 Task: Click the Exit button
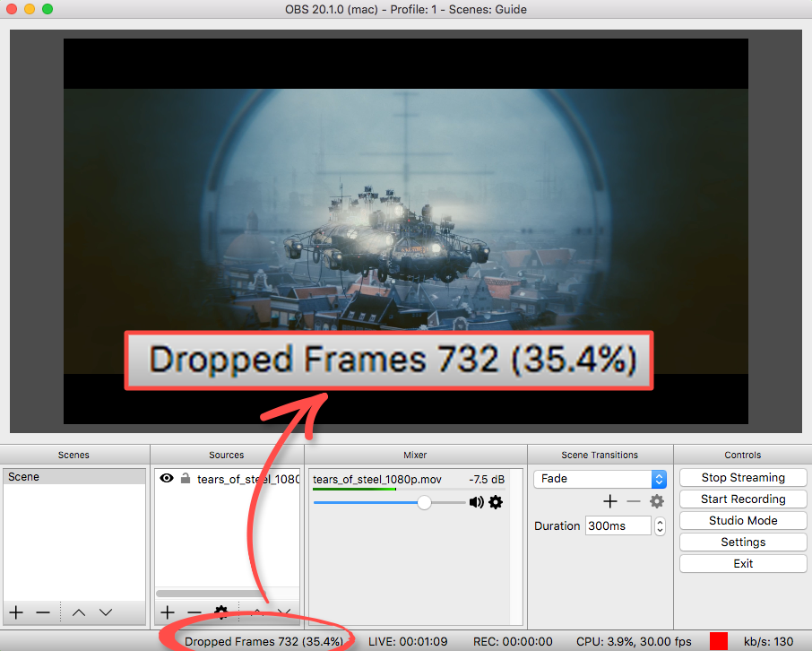743,563
